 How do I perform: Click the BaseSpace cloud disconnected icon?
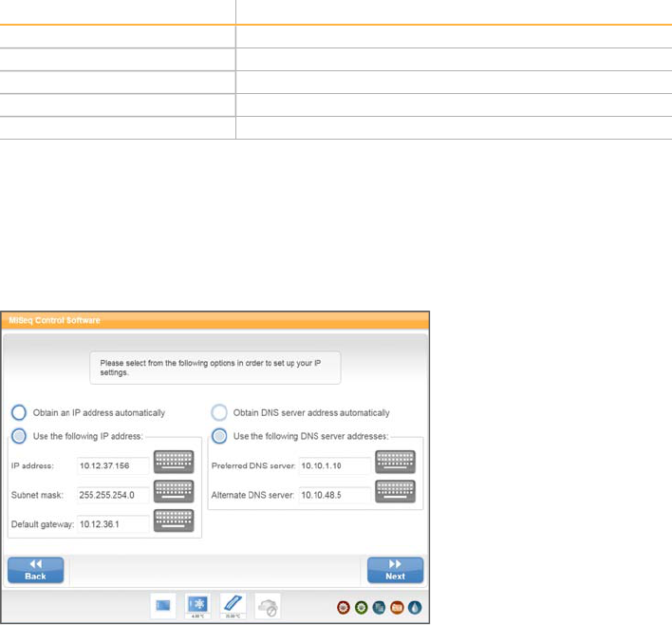[x=268, y=606]
